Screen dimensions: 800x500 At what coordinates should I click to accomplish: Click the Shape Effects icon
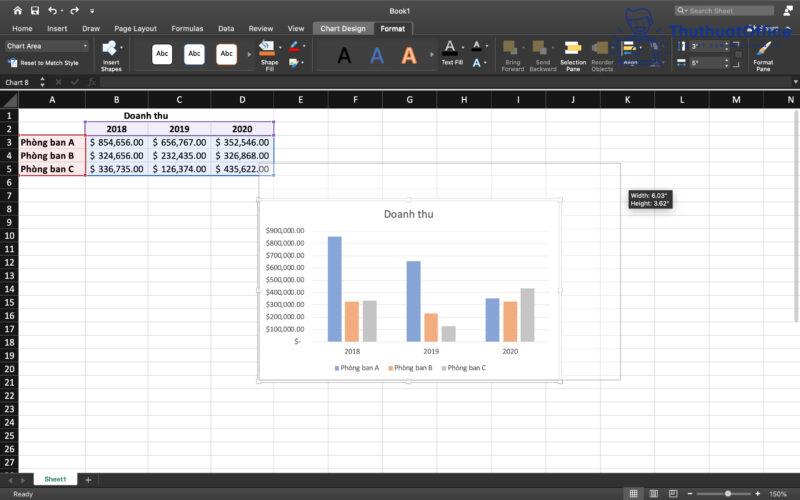coord(294,63)
